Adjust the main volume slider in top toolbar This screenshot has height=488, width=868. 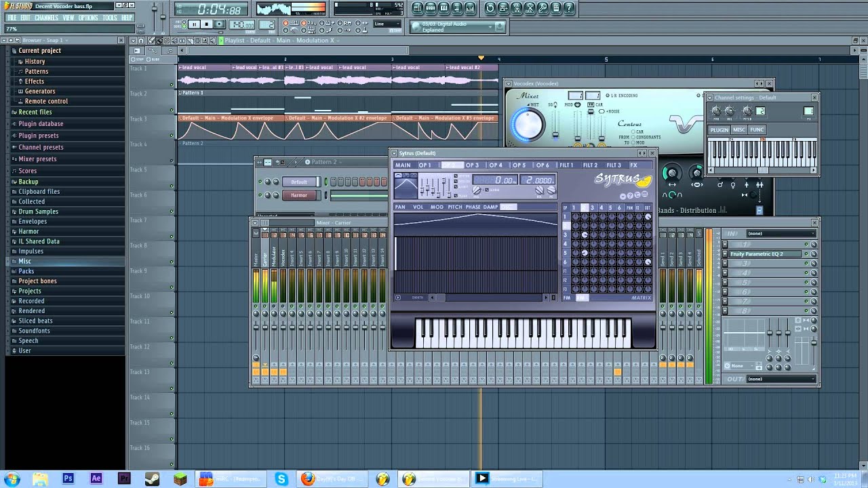point(155,9)
